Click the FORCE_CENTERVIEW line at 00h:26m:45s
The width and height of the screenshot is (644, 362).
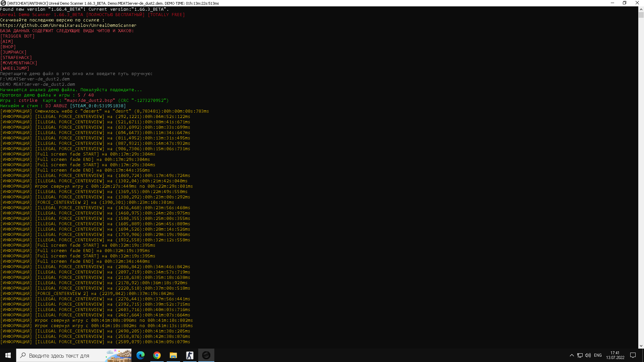click(x=95, y=224)
